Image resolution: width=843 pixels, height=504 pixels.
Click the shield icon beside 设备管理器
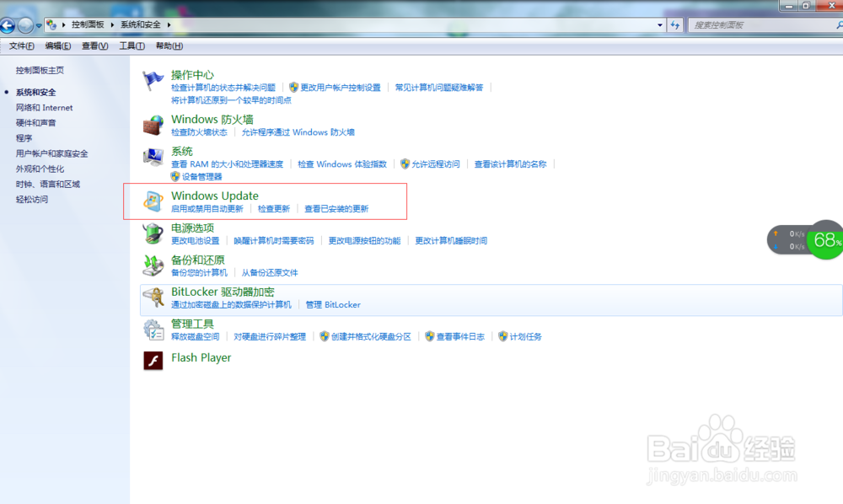point(175,176)
